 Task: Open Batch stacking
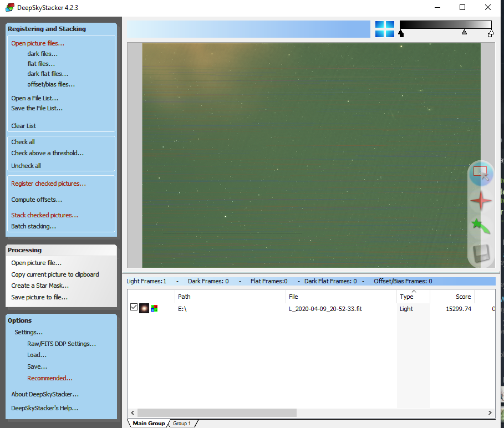[33, 226]
